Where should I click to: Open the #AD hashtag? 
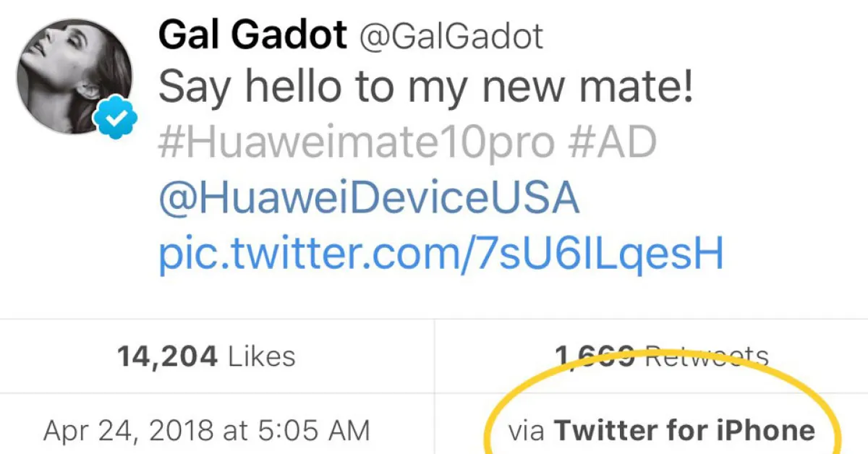click(x=613, y=142)
